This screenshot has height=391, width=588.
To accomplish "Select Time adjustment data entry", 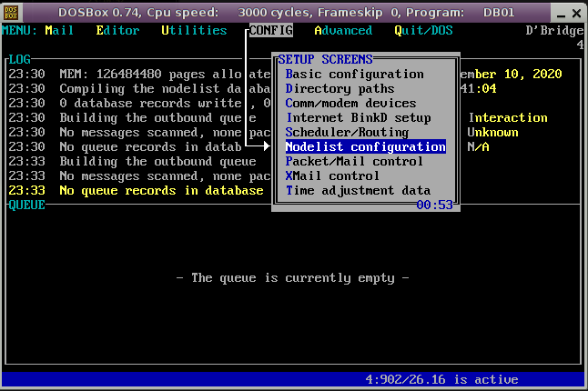I will tap(358, 190).
